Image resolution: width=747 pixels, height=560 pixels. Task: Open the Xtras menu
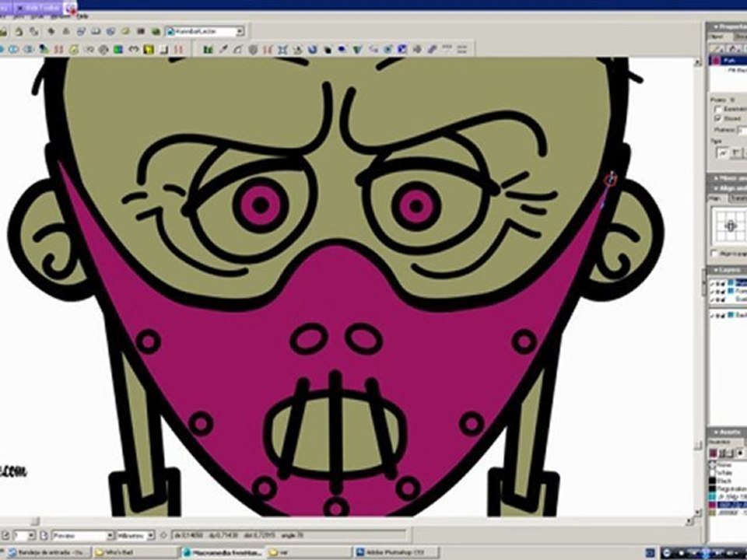37,16
